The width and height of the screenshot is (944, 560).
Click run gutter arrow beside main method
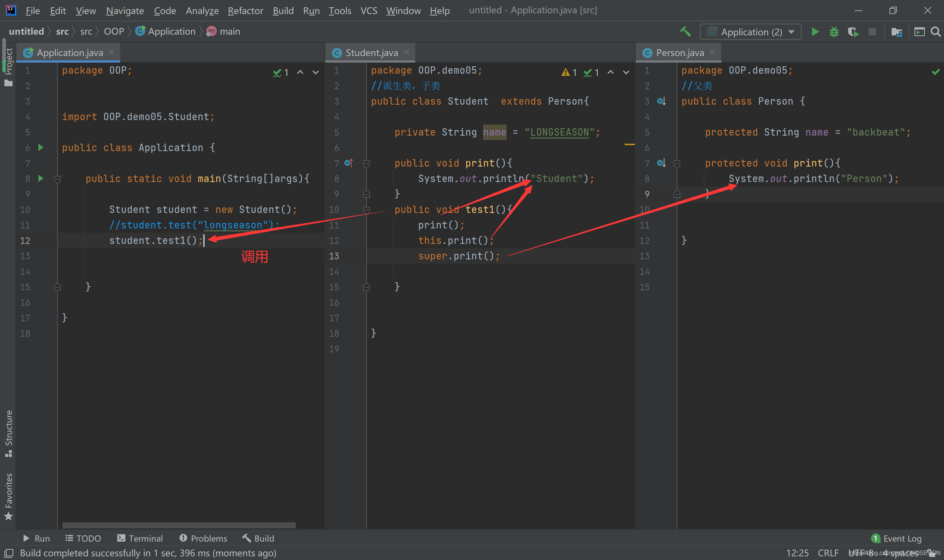[x=41, y=178]
